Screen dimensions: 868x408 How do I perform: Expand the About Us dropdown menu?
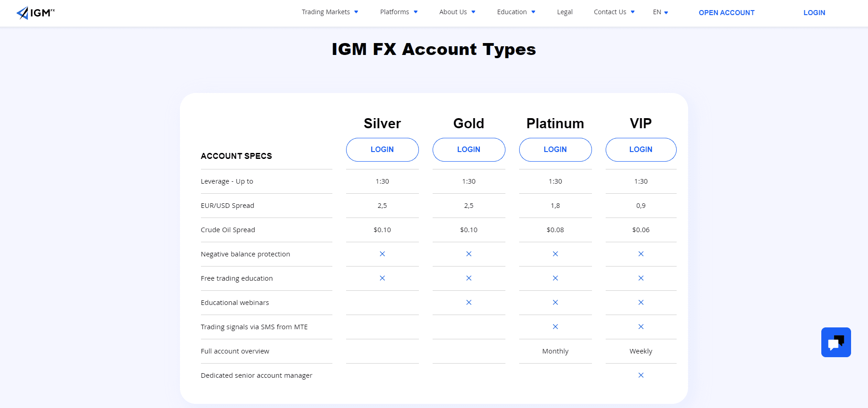pos(457,12)
